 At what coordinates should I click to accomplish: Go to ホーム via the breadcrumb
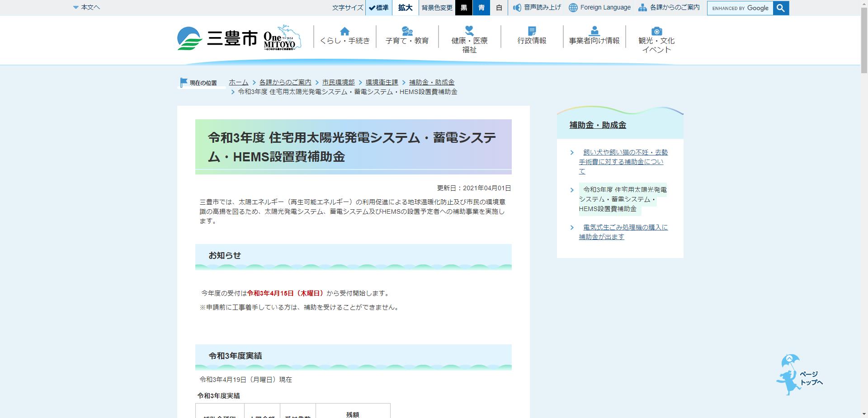tap(238, 82)
